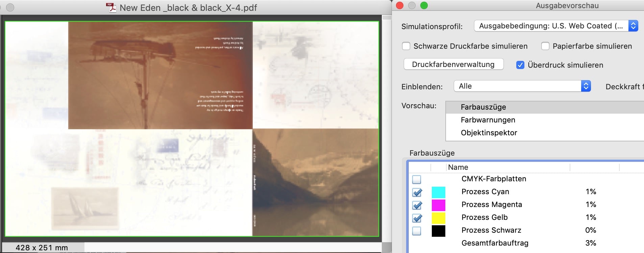644x253 pixels.
Task: Click the document title New Eden _black & black_X-4.pdf
Action: pyautogui.click(x=188, y=8)
